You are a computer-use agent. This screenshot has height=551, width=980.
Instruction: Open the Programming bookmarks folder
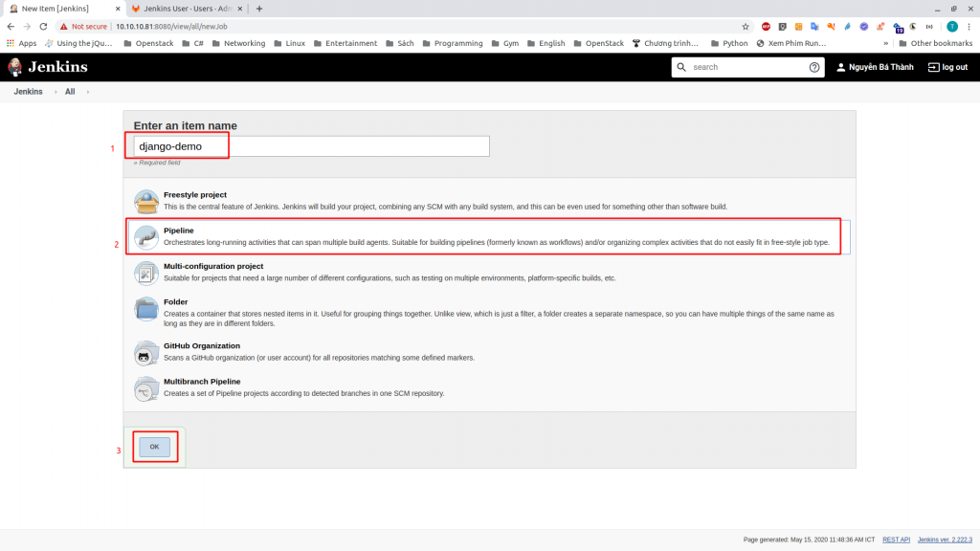(453, 43)
